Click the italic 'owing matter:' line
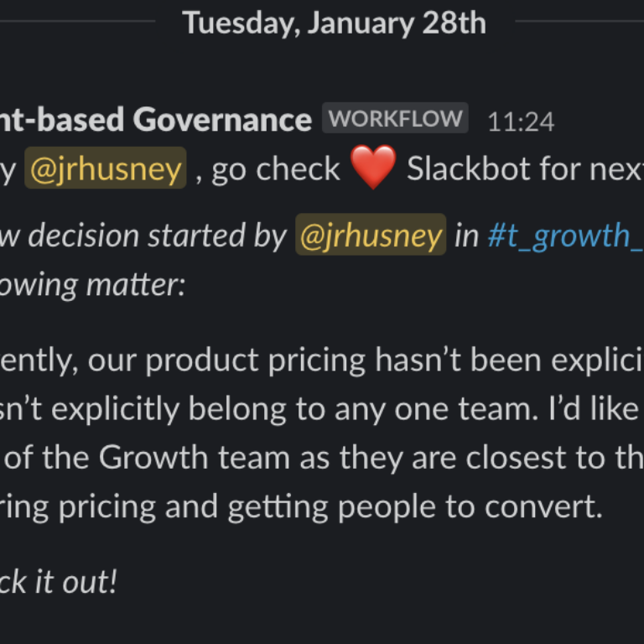This screenshot has width=644, height=644. [x=92, y=285]
